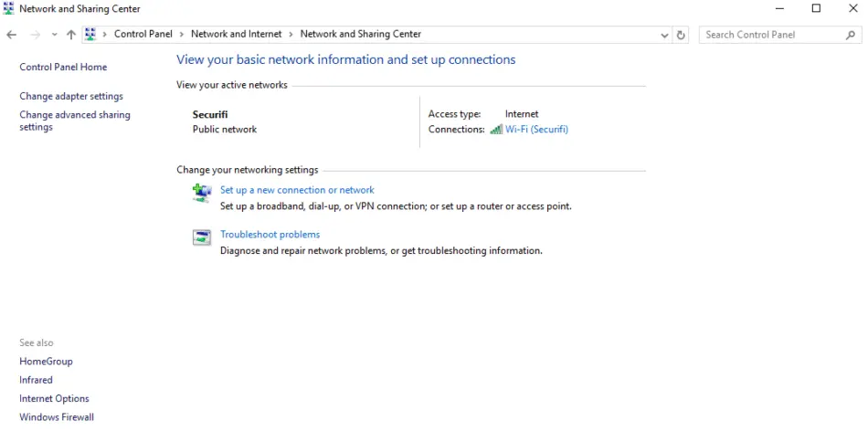The width and height of the screenshot is (868, 431).
Task: Maximize the Network and Sharing Center window
Action: [x=816, y=8]
